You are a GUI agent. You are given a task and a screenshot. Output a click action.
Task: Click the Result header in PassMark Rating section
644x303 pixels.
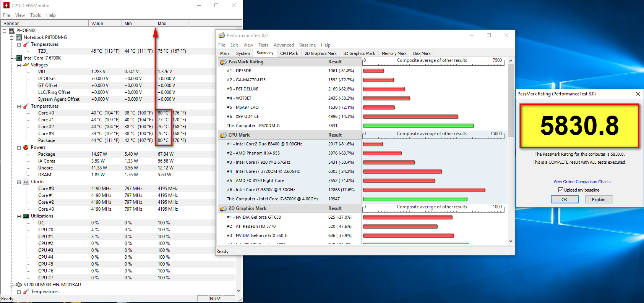[x=344, y=62]
